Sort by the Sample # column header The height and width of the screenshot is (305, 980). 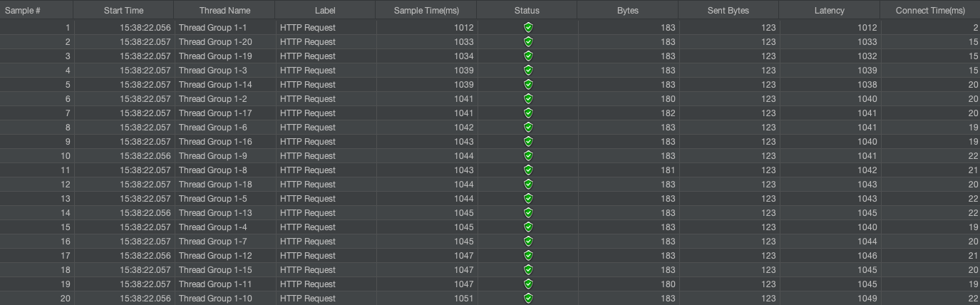coord(36,10)
